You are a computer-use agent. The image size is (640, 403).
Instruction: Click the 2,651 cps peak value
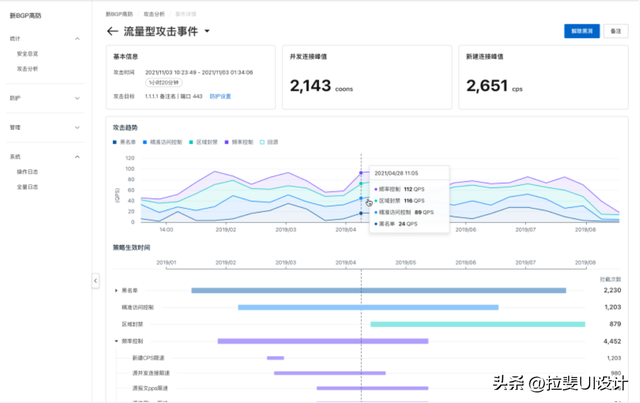(x=487, y=86)
